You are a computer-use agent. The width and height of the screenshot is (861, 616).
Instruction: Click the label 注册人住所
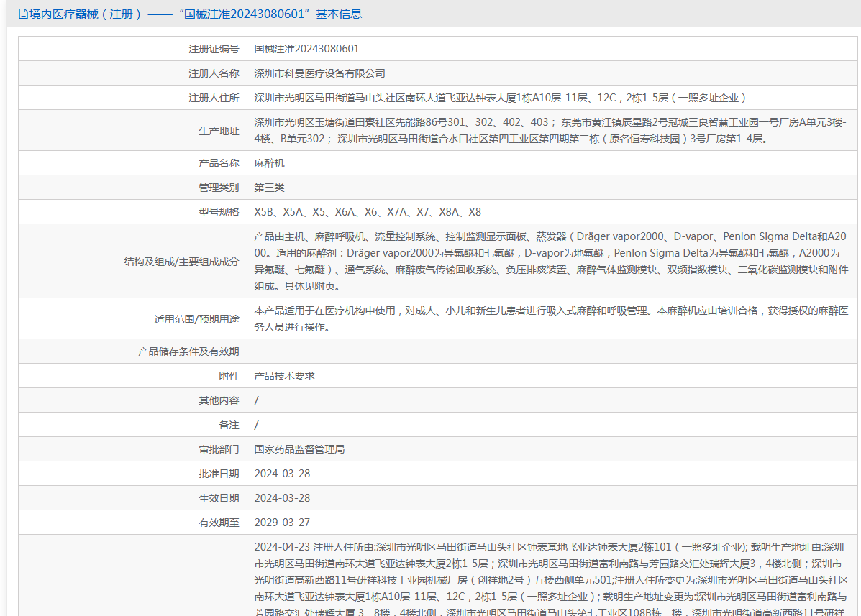(x=214, y=98)
